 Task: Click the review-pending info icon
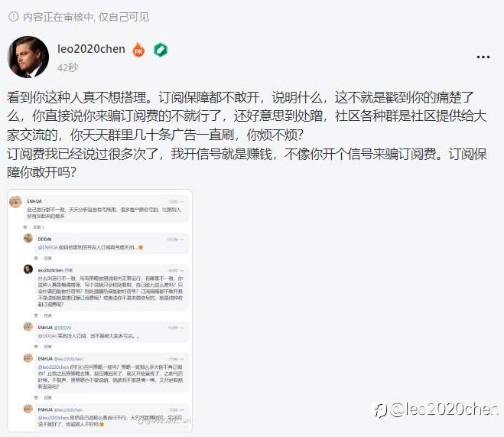(14, 17)
